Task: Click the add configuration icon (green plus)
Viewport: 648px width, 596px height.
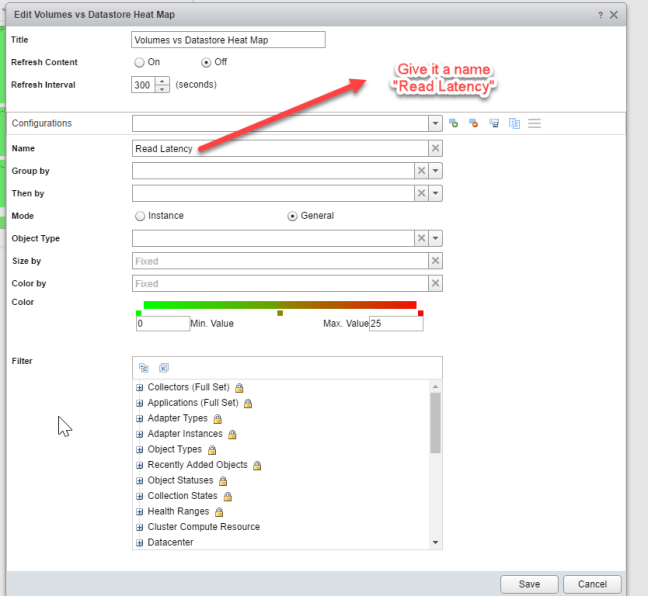Action: (453, 123)
